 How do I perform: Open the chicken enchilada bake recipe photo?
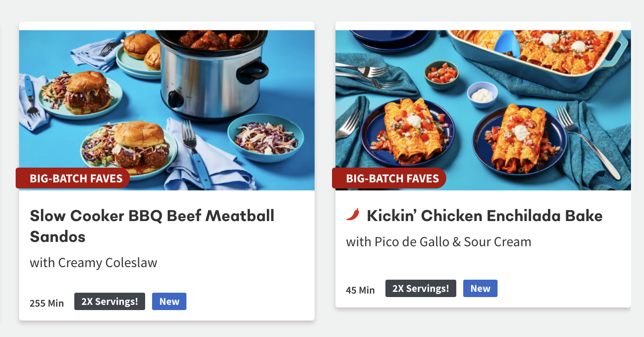tap(483, 110)
